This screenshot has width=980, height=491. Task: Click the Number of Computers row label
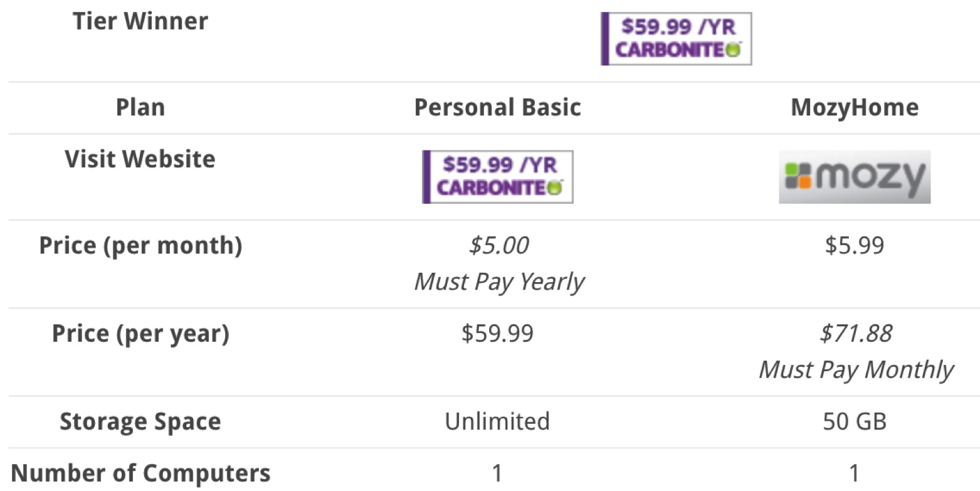(x=140, y=473)
